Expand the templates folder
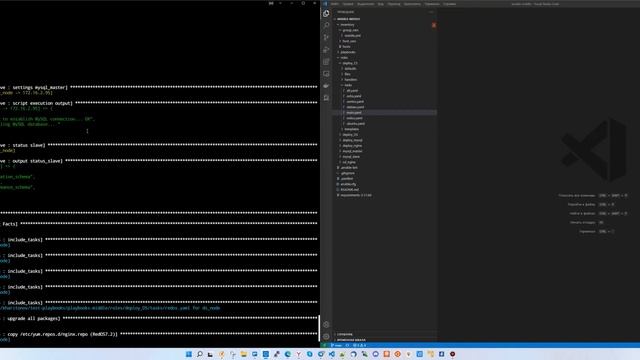640x360 pixels. [x=351, y=129]
